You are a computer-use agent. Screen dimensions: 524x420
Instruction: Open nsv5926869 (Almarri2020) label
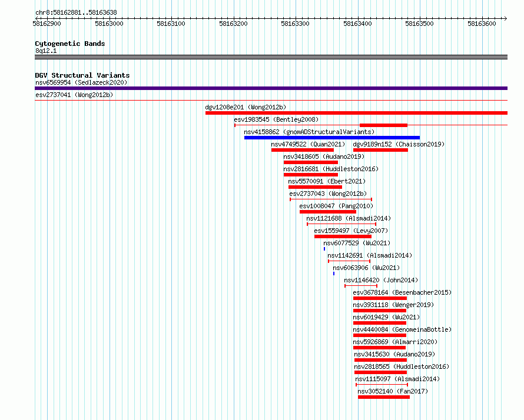(395, 342)
